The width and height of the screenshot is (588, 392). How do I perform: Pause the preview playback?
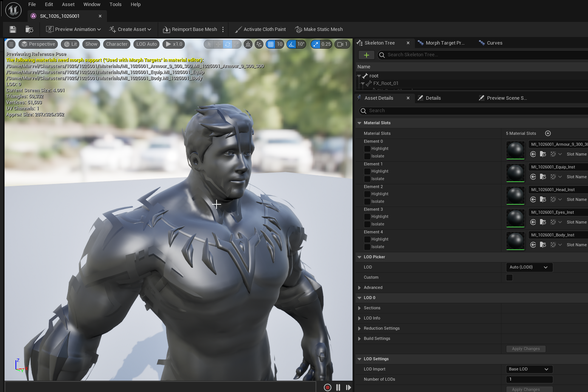click(x=338, y=387)
